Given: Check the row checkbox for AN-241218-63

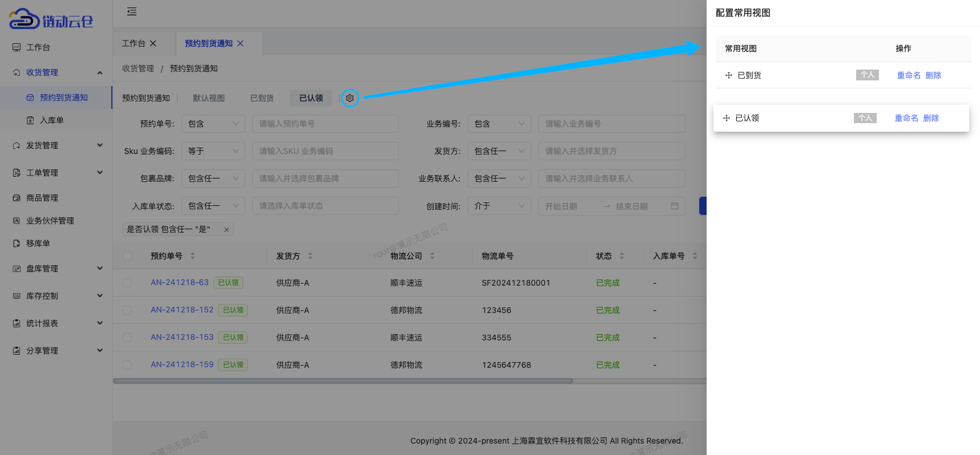Looking at the screenshot, I should (x=127, y=283).
